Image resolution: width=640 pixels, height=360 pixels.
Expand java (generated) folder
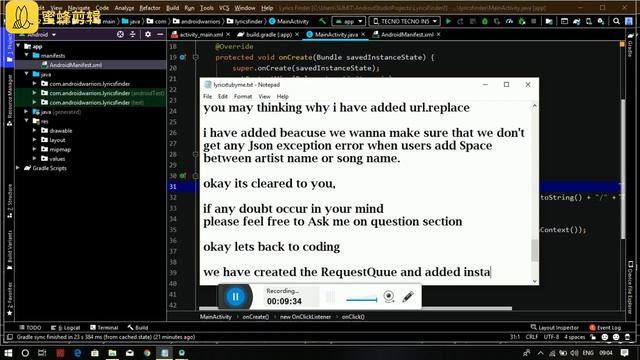click(27, 111)
